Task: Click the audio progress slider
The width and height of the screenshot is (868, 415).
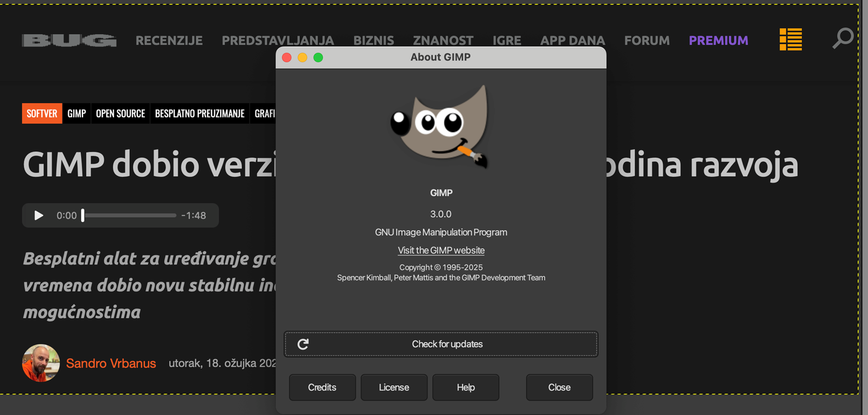Action: (130, 215)
